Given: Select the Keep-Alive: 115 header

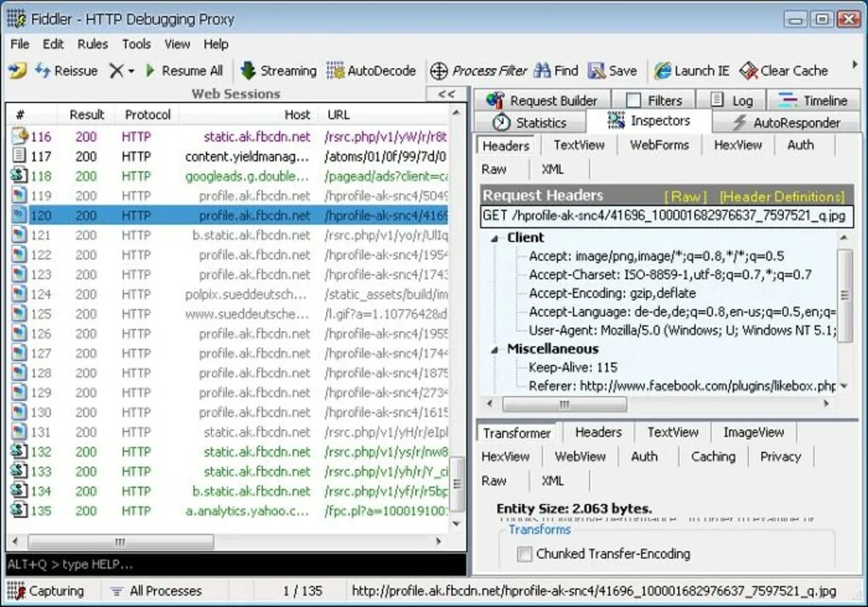Looking at the screenshot, I should (x=573, y=367).
